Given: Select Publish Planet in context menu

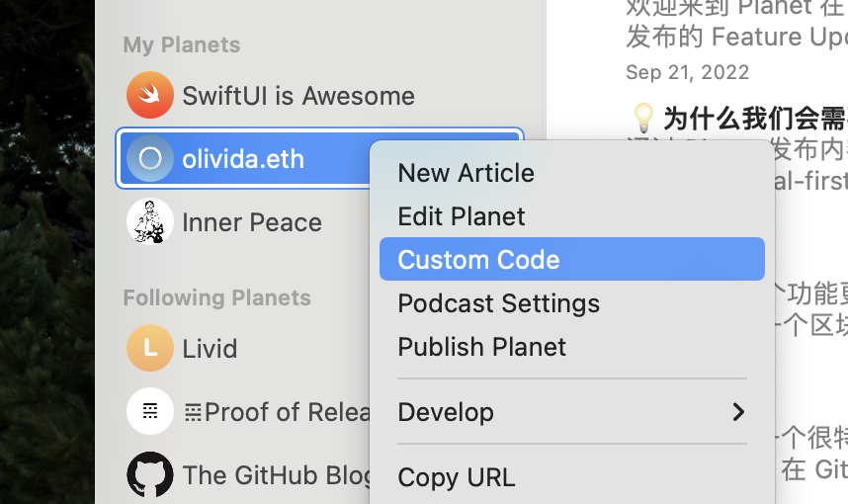Looking at the screenshot, I should [481, 347].
